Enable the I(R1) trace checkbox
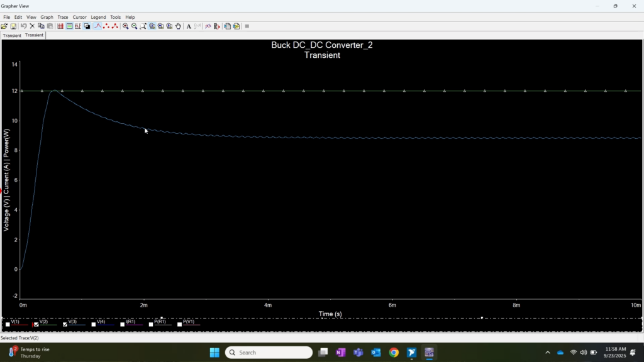 tap(123, 325)
